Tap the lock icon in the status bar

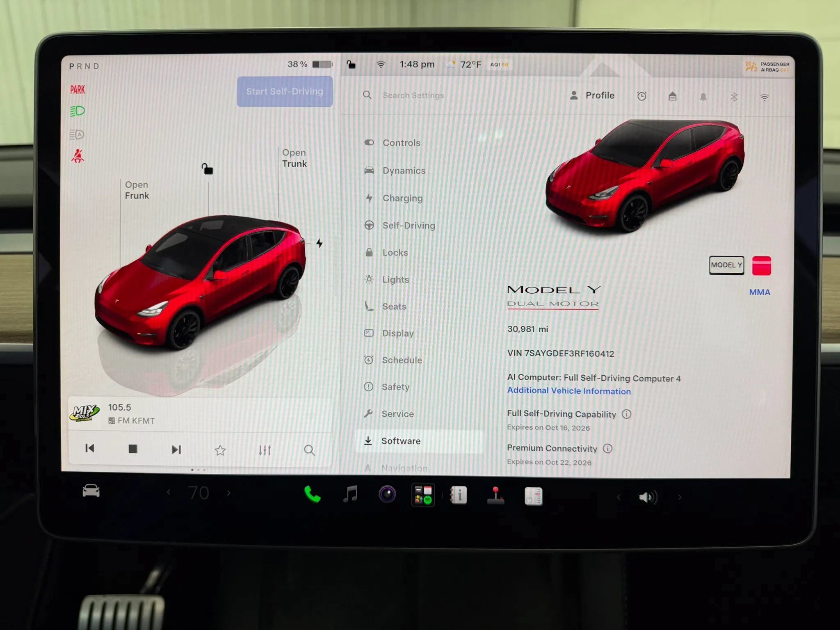click(x=351, y=64)
